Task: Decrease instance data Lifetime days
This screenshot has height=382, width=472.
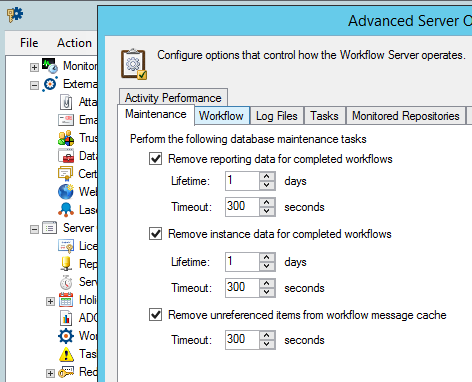Action: tap(267, 266)
